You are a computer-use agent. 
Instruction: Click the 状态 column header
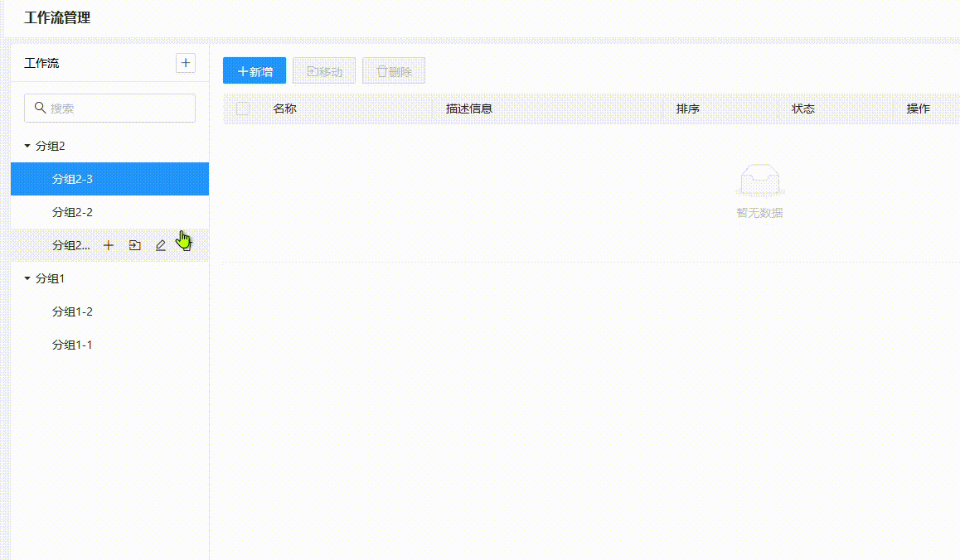802,109
